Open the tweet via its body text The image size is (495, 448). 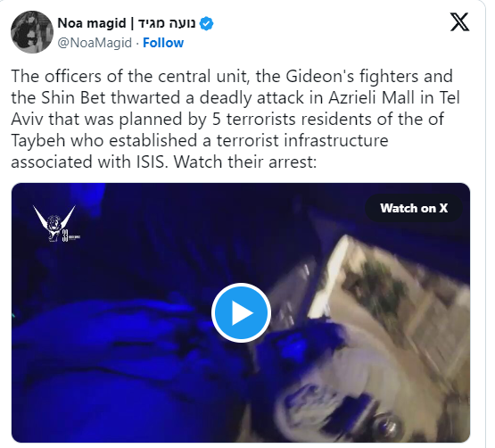point(235,119)
